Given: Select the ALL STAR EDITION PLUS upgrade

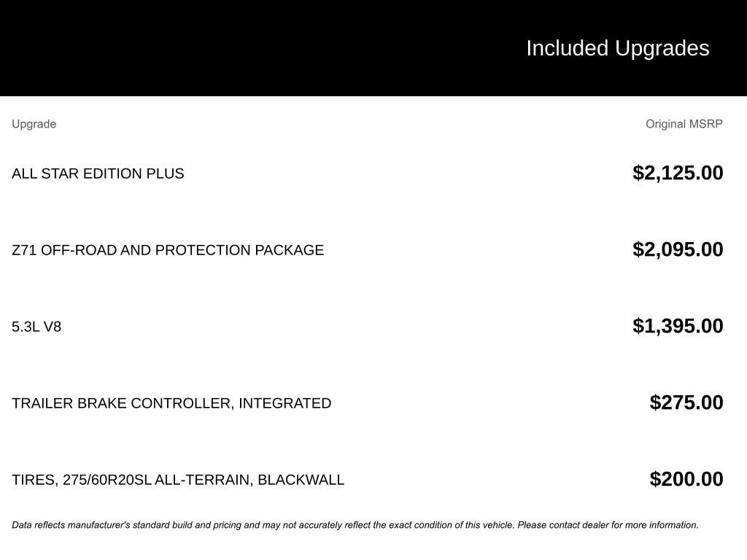Looking at the screenshot, I should click(x=98, y=174).
